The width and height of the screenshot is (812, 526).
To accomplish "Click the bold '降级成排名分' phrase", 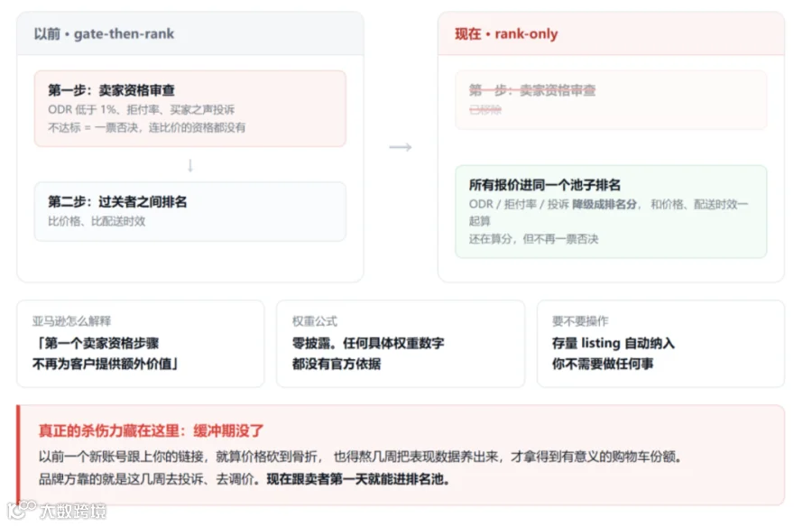I will pos(604,205).
